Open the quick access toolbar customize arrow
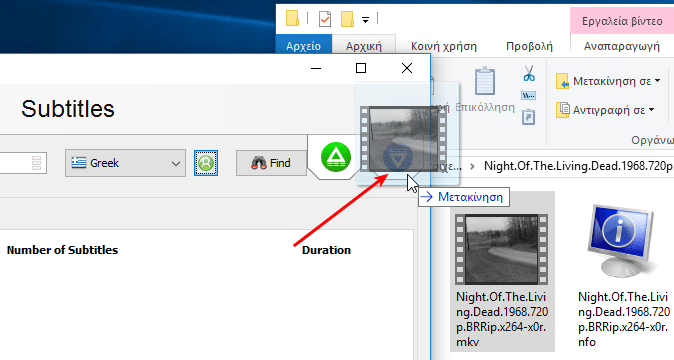 (365, 19)
